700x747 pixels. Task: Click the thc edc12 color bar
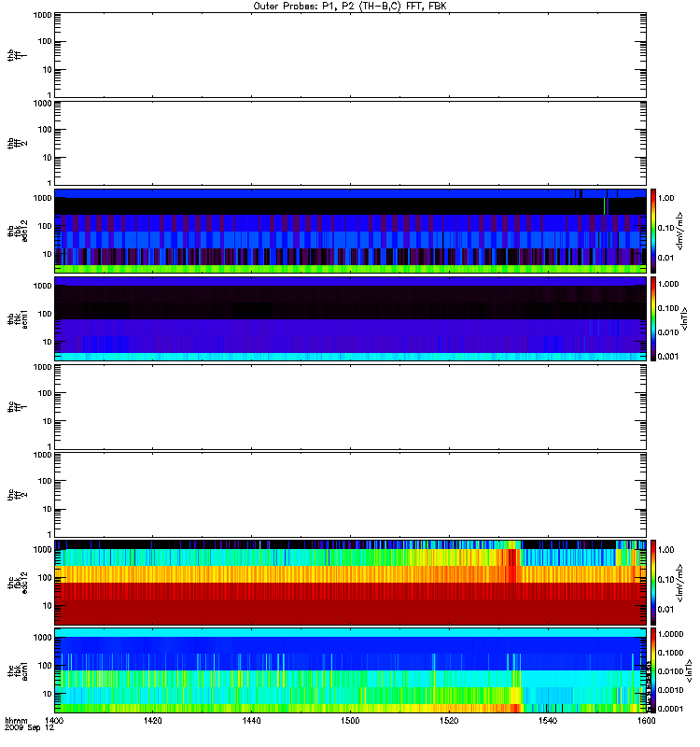(x=653, y=582)
